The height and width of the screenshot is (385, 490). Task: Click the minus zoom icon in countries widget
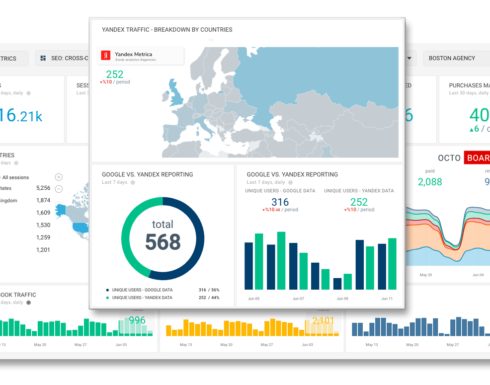coord(59,189)
